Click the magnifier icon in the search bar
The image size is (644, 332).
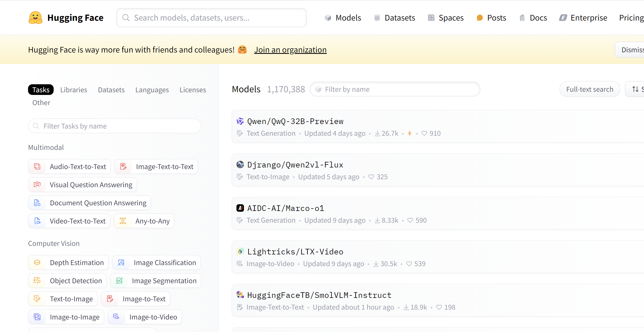point(126,18)
